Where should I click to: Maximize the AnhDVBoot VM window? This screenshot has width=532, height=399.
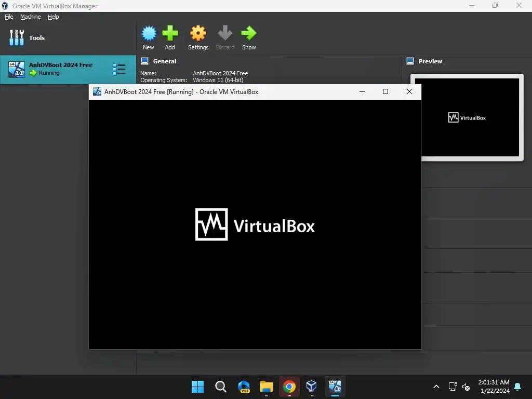385,91
